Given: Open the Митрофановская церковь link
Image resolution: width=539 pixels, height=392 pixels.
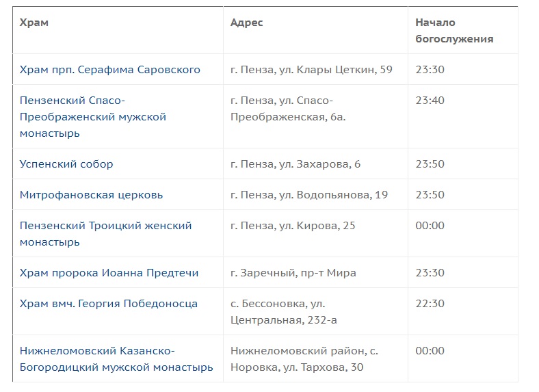Looking at the screenshot, I should (x=91, y=195).
